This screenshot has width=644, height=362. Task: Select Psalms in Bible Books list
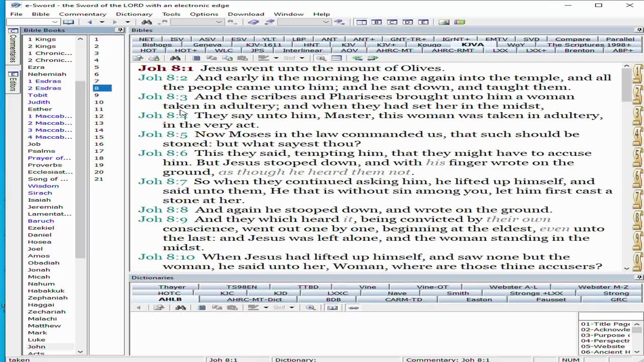(x=41, y=151)
